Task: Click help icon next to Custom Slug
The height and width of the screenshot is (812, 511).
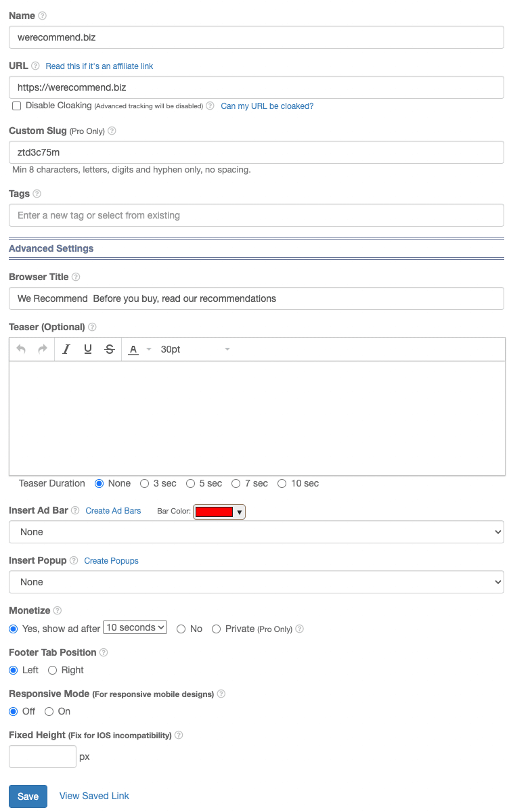Action: (x=112, y=131)
